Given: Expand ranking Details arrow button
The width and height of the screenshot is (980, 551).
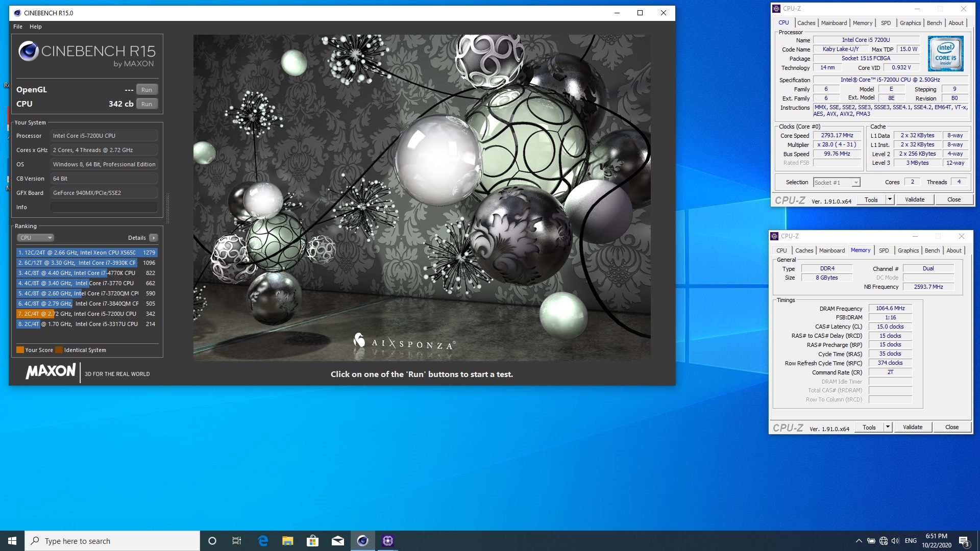Looking at the screenshot, I should pyautogui.click(x=154, y=238).
